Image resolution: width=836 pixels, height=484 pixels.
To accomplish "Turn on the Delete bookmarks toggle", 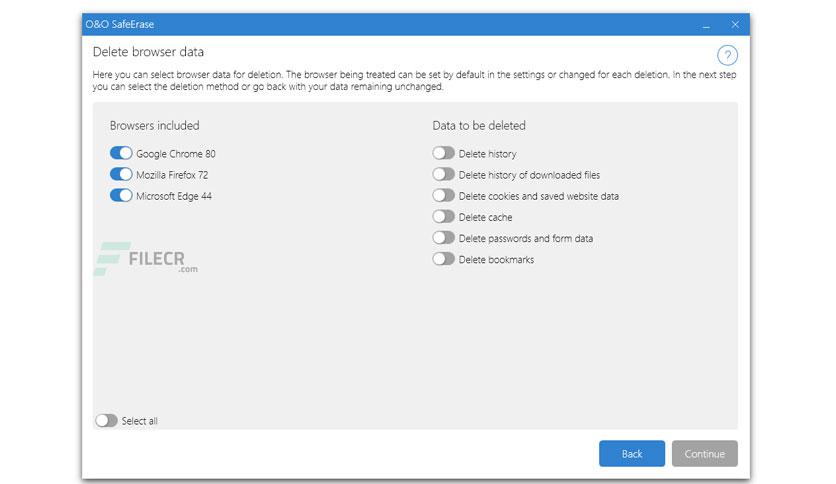I will pyautogui.click(x=444, y=259).
